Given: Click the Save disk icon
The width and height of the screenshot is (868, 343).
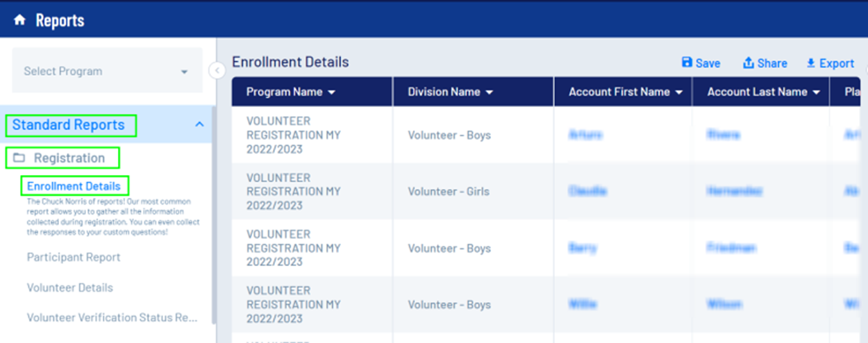Looking at the screenshot, I should pyautogui.click(x=687, y=62).
